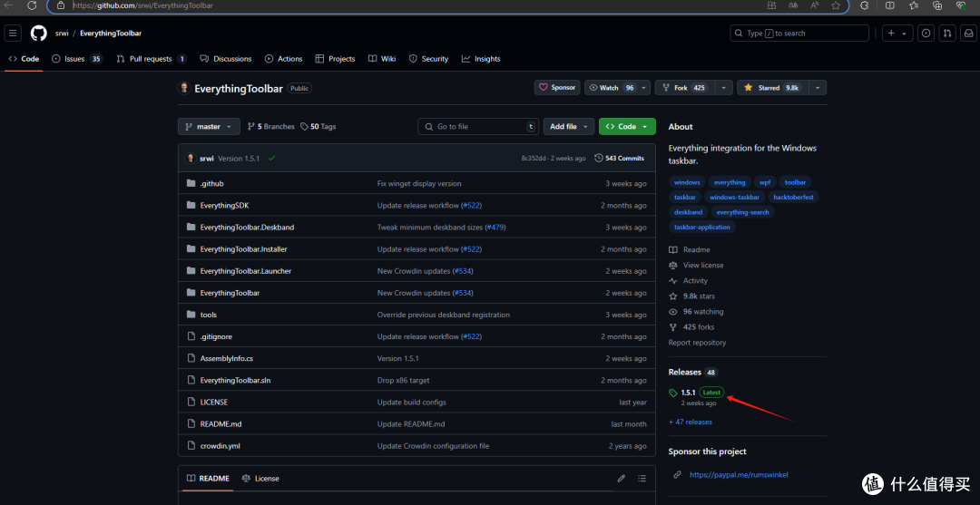Open the Wiki tab

click(382, 59)
